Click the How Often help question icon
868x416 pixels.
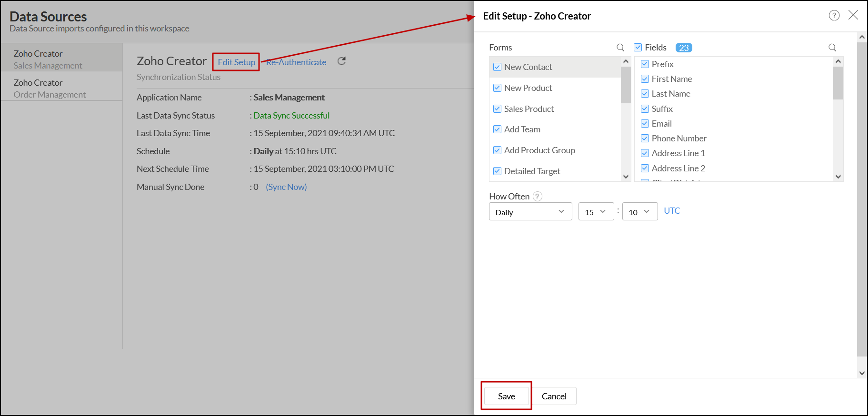click(538, 197)
